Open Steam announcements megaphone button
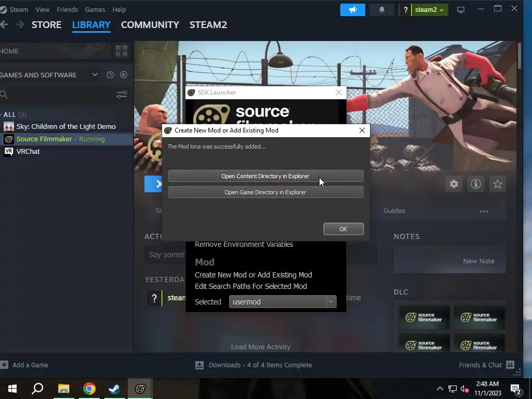The image size is (532, 399). click(x=353, y=10)
